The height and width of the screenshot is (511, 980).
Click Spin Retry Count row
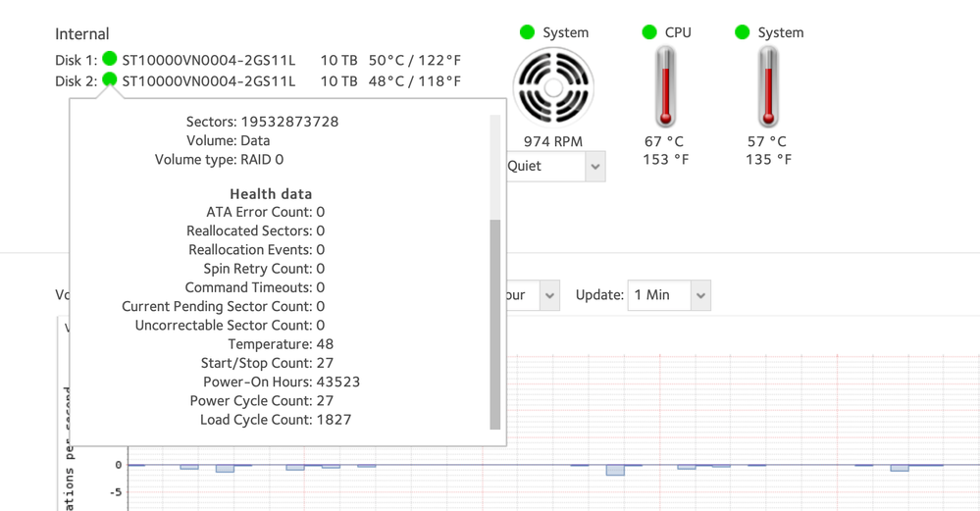pyautogui.click(x=264, y=269)
